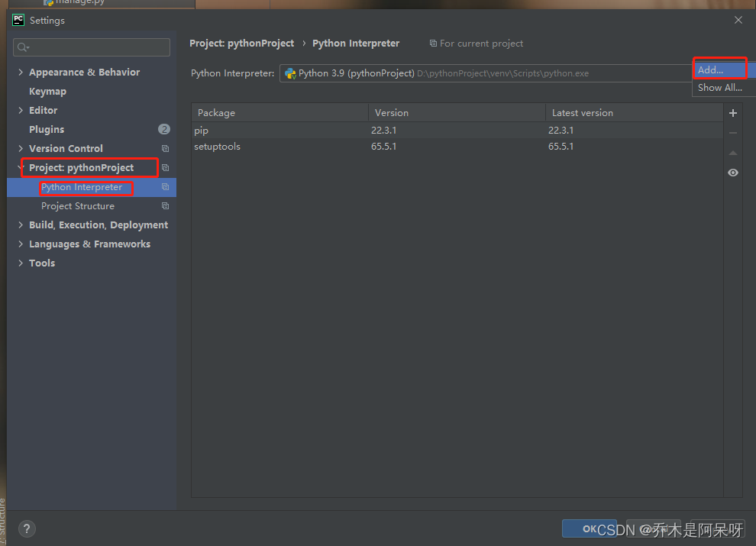Click the OK button
The height and width of the screenshot is (546, 756).
click(x=590, y=528)
